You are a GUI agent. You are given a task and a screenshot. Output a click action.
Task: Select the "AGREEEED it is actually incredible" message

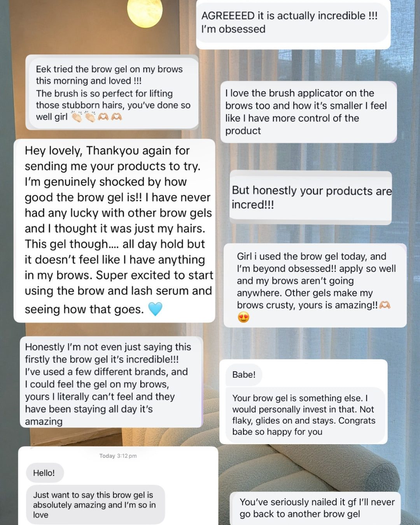289,23
